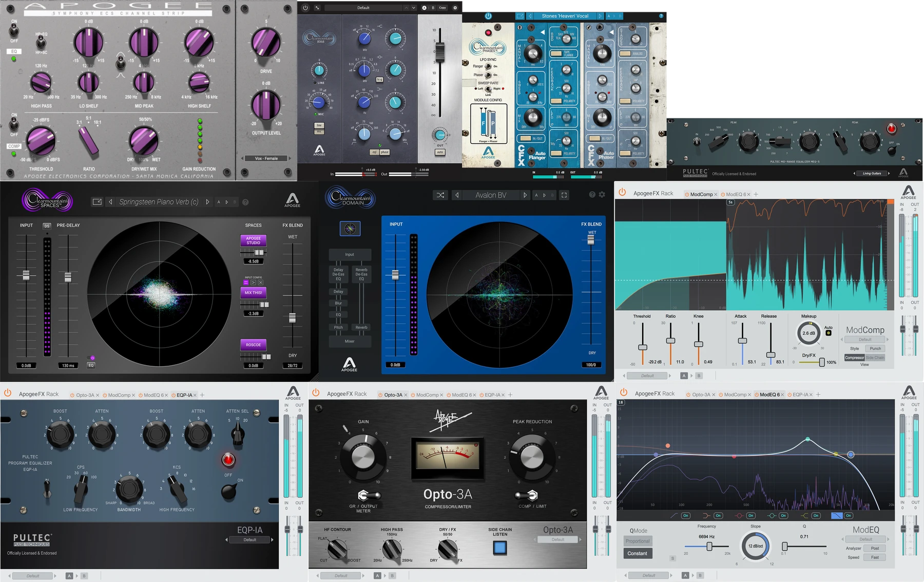Select the red bell band icon in ModEQ
This screenshot has height=582, width=924.
739,515
